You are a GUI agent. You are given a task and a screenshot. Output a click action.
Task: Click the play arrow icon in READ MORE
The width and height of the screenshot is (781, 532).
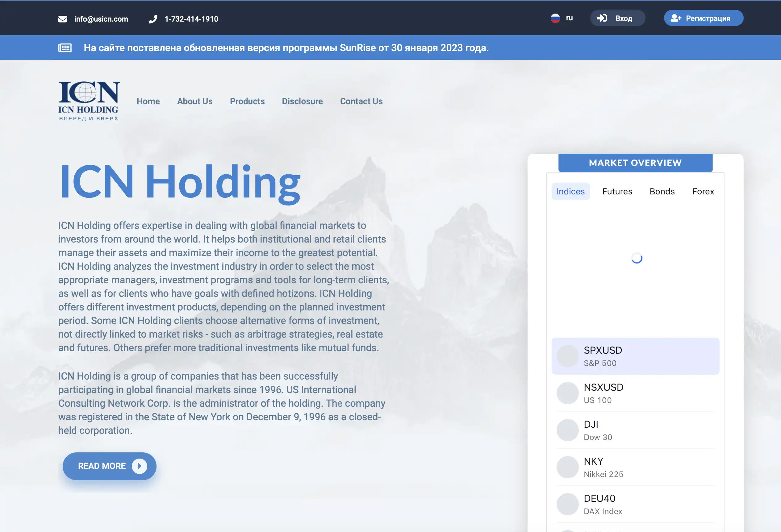tap(139, 466)
